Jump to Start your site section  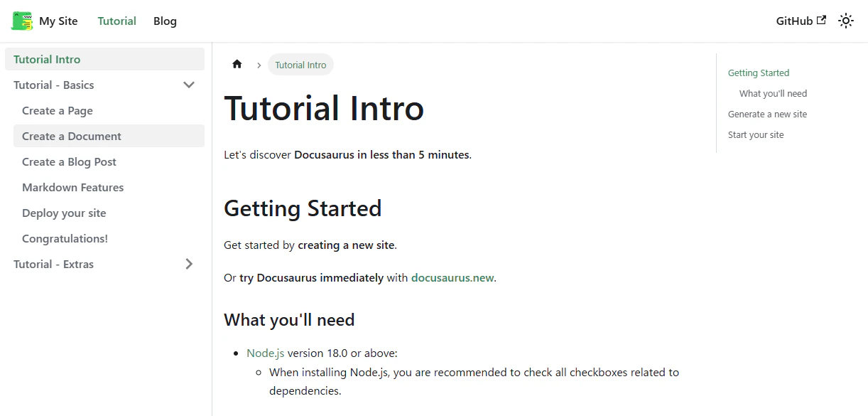pyautogui.click(x=756, y=134)
